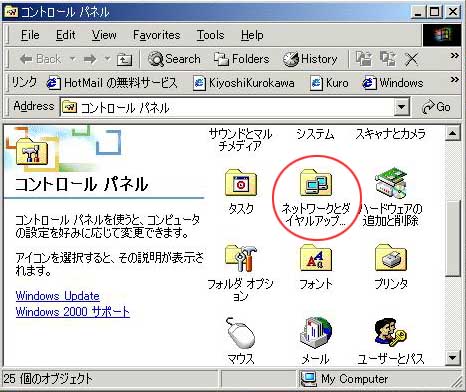The height and width of the screenshot is (392, 466).
Task: Open the Tools menu
Action: coord(210,35)
